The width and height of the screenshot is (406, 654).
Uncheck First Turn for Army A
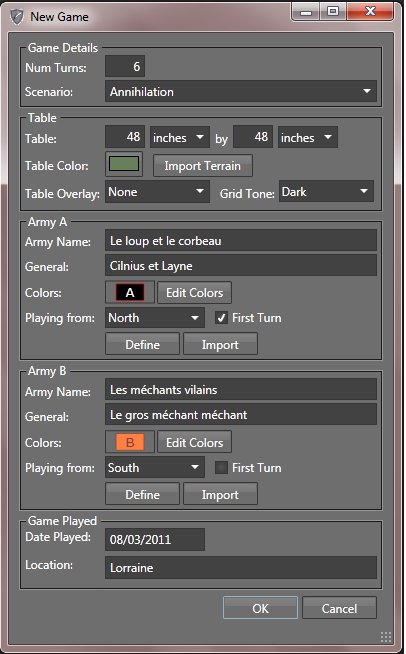(221, 318)
